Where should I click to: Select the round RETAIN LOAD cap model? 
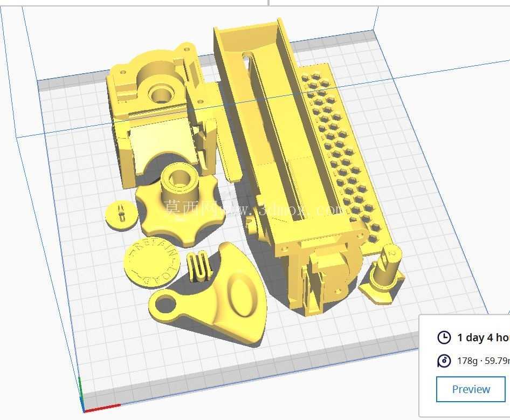tap(151, 263)
